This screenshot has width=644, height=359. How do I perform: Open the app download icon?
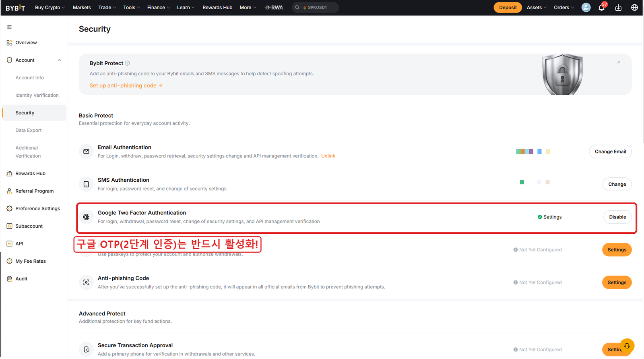pos(618,8)
